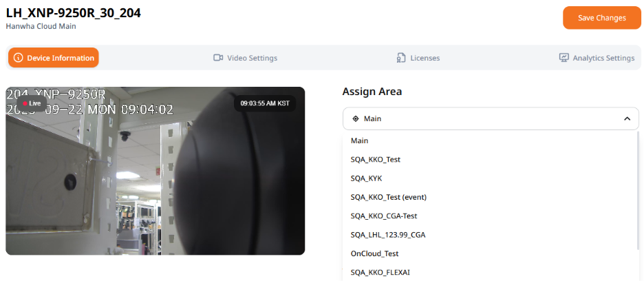Click the Video Settings camera icon
Screen dimensions: 644x281
click(219, 58)
